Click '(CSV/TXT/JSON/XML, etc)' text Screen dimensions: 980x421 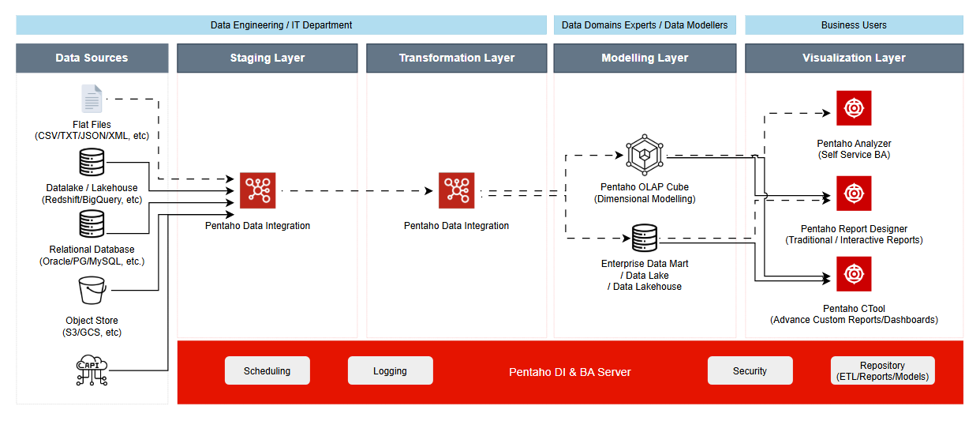point(92,136)
